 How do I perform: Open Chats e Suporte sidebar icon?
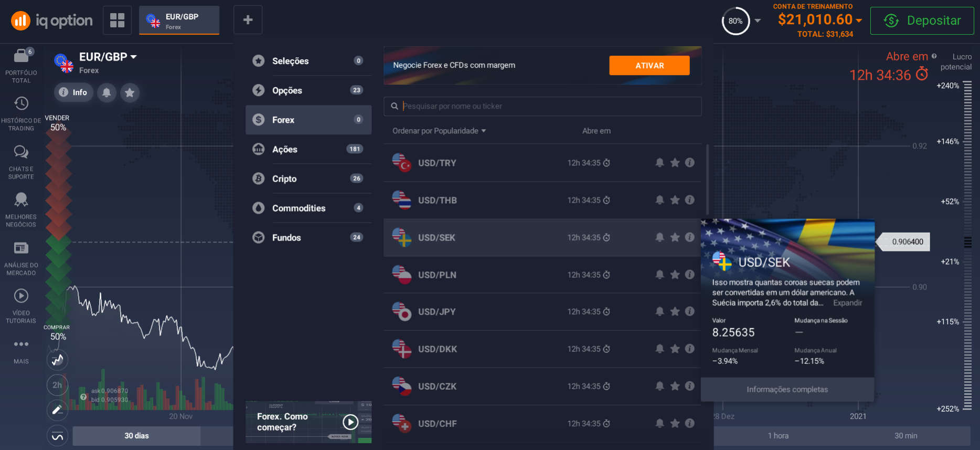(x=21, y=162)
